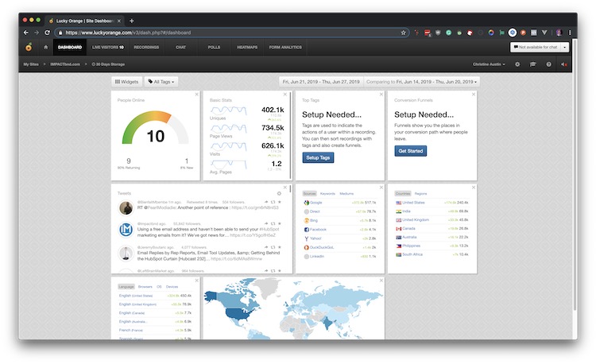This screenshot has width=596, height=364.
Task: Click the Page Views sparkline chart
Action: click(228, 129)
